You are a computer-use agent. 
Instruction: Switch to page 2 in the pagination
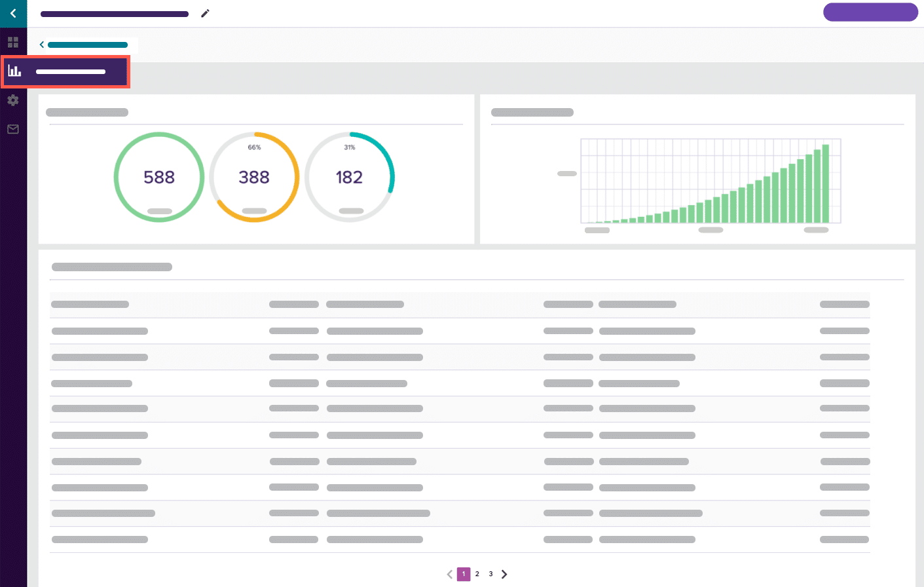(477, 574)
